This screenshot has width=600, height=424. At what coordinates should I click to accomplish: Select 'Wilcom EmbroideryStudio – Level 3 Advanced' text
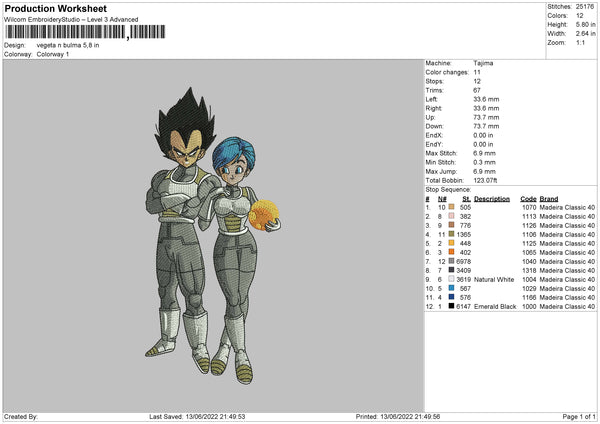click(x=71, y=20)
